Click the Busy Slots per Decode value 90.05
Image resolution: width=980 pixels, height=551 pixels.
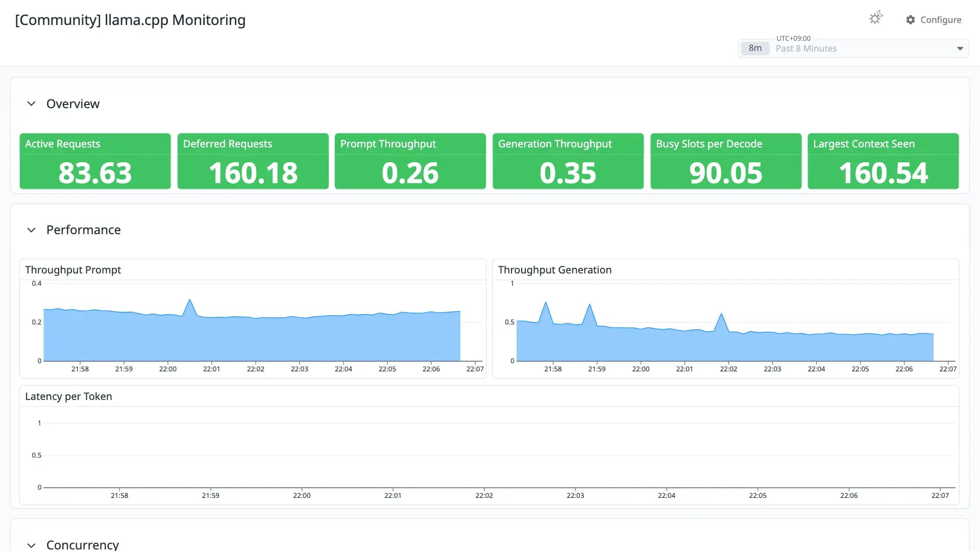[726, 173]
